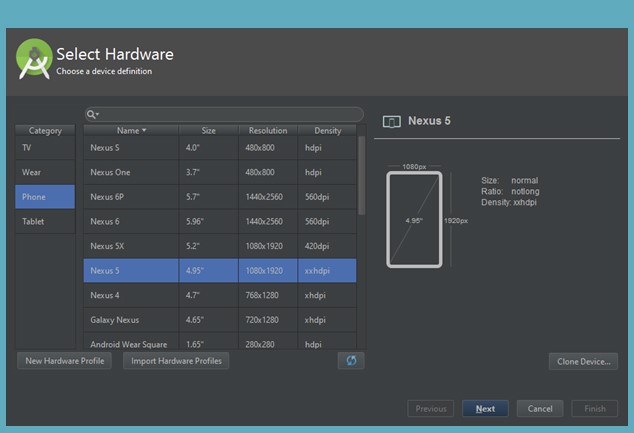The height and width of the screenshot is (433, 634).
Task: Click the 280x280 resolution cell
Action: [268, 342]
